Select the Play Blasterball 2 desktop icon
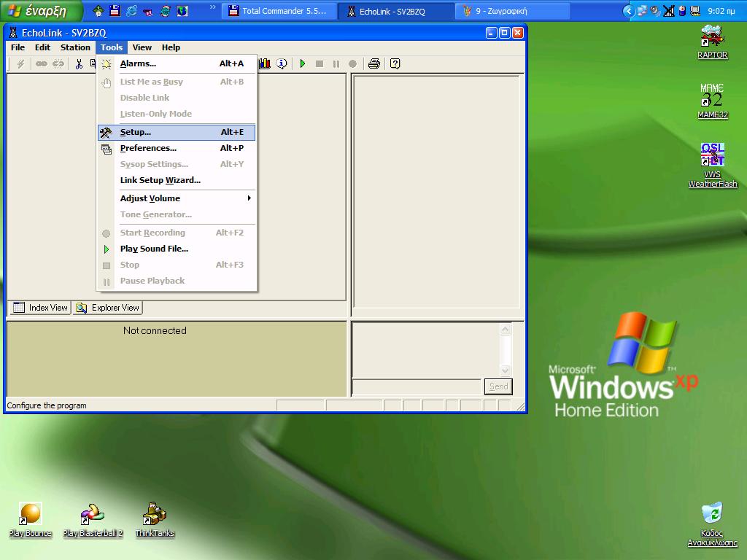Screen dimensions: 747x560 [x=93, y=520]
